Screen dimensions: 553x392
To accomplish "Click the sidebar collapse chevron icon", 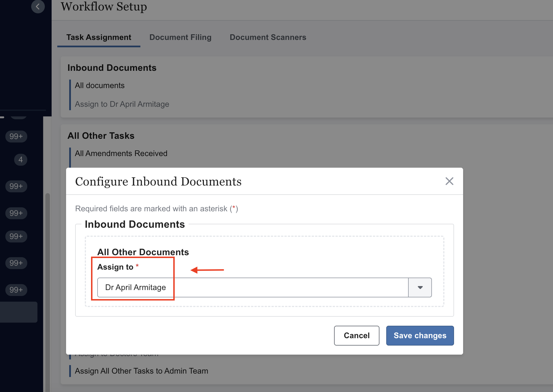I will (x=38, y=7).
